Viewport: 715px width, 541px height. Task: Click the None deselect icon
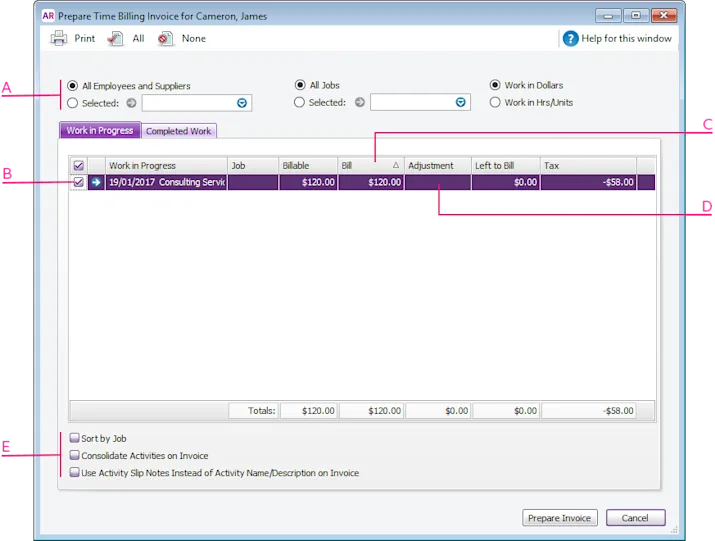166,38
